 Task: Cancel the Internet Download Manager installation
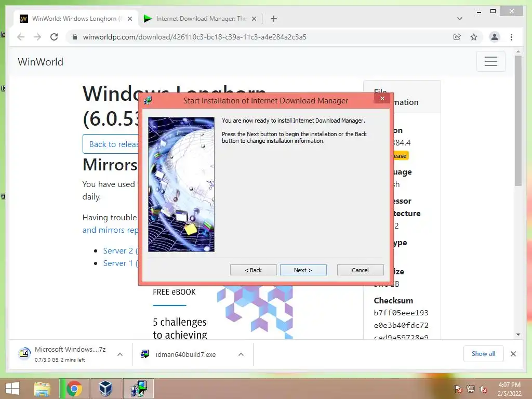(x=360, y=270)
